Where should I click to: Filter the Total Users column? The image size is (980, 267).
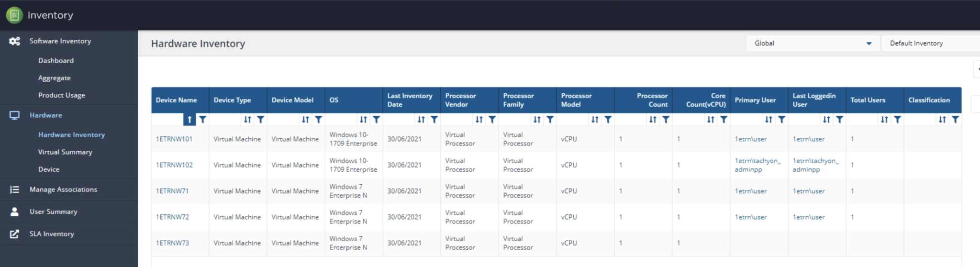coord(898,120)
